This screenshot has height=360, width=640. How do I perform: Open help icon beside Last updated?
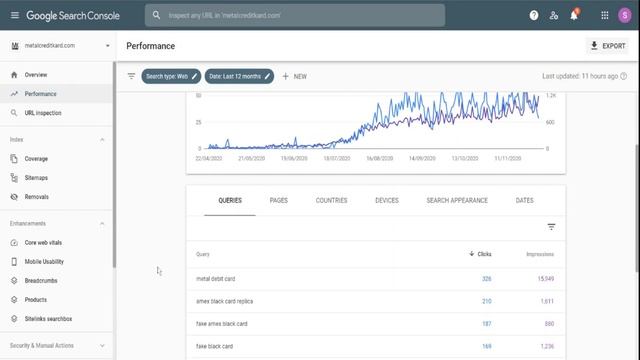623,76
